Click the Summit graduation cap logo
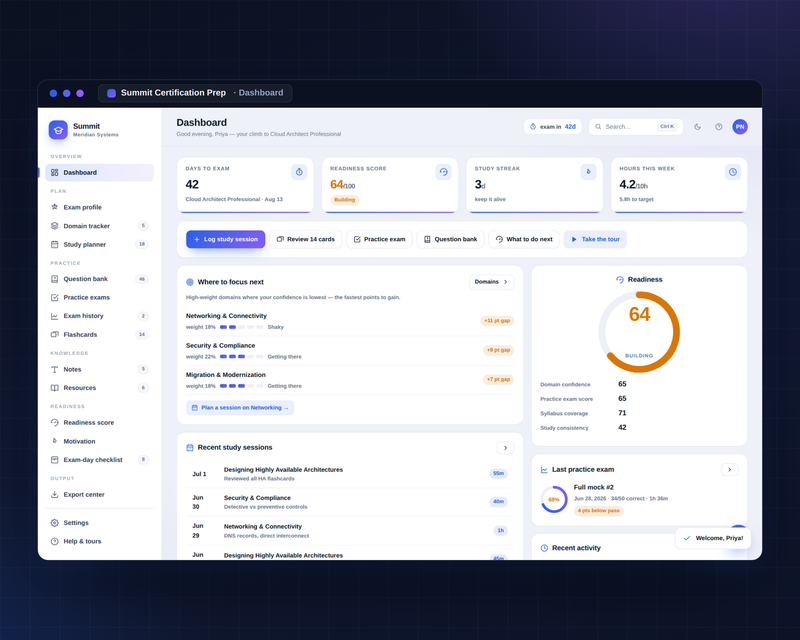Screen dimensions: 800x640 coord(58,130)
